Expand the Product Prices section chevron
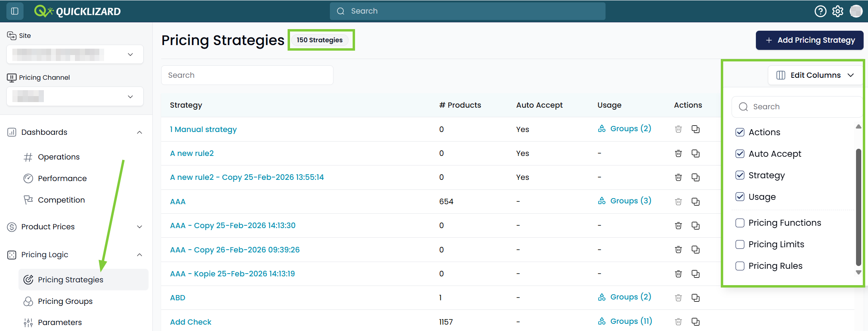 140,227
